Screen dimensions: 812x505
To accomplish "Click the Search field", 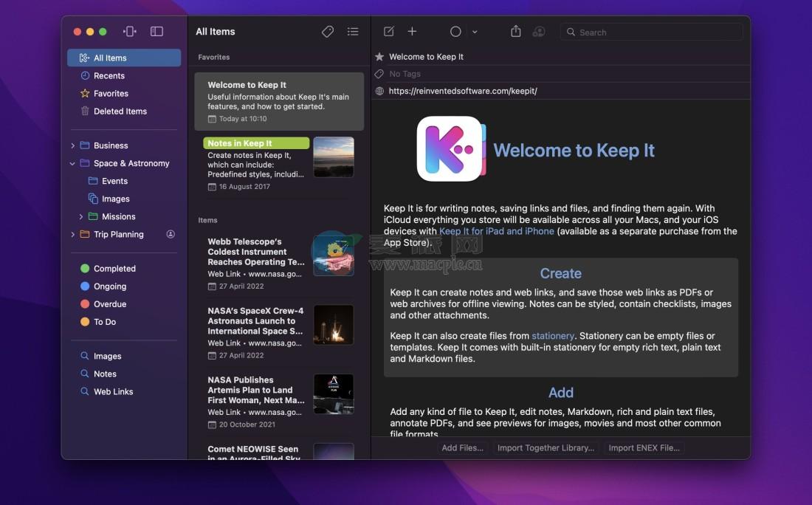I will (651, 32).
